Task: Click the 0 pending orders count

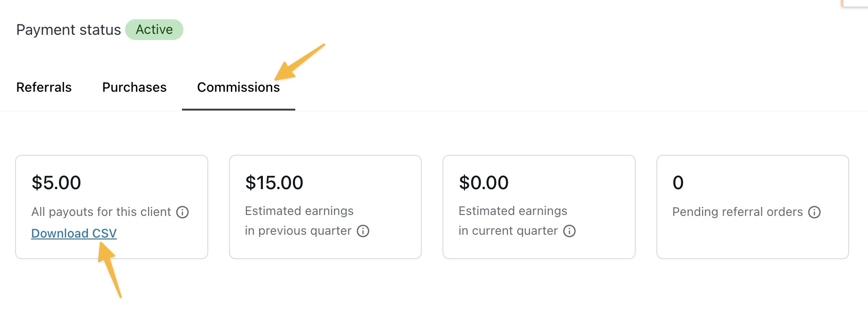Action: 678,183
